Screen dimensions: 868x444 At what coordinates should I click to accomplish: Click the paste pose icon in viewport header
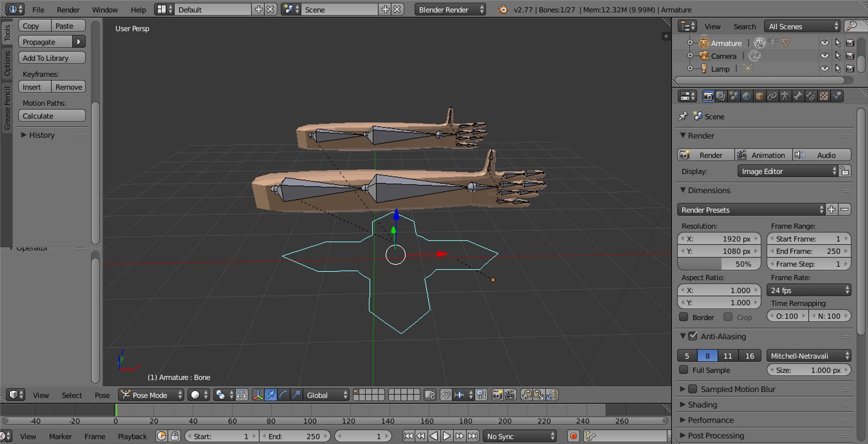pyautogui.click(x=539, y=395)
